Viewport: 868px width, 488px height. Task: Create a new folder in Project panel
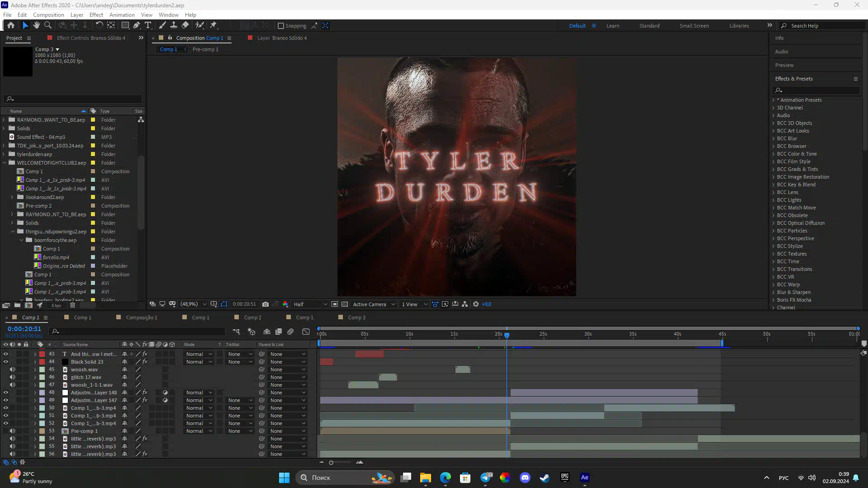[x=17, y=305]
